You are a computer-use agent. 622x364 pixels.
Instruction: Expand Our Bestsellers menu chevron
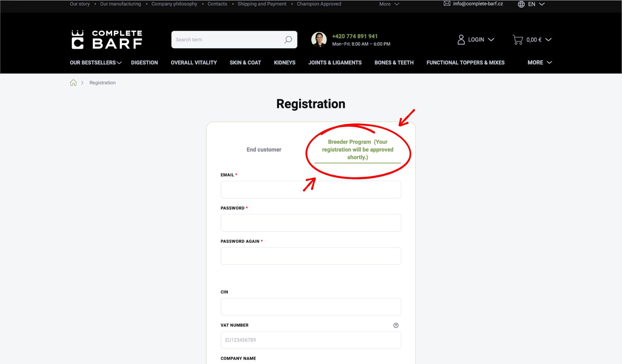point(119,63)
